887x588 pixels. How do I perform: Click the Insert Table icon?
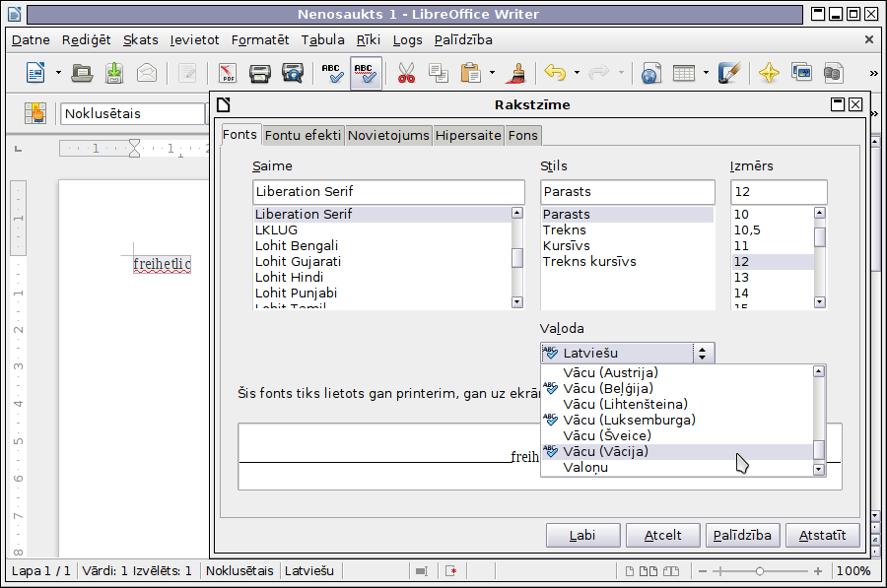684,73
